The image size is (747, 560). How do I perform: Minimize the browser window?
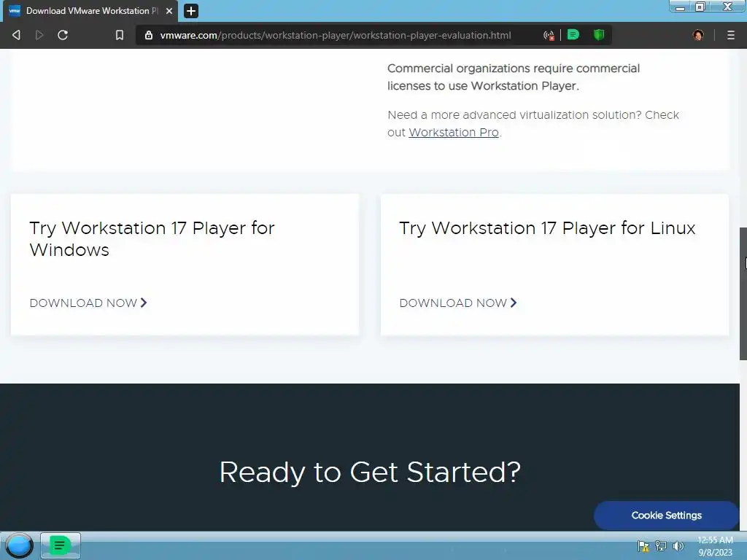pyautogui.click(x=681, y=7)
